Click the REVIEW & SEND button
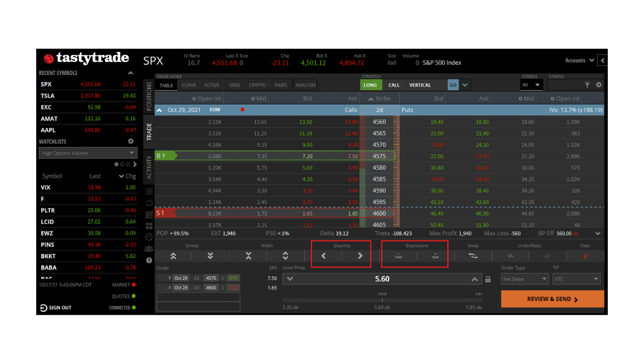Viewport: 644px width, 362px height. pyautogui.click(x=552, y=299)
